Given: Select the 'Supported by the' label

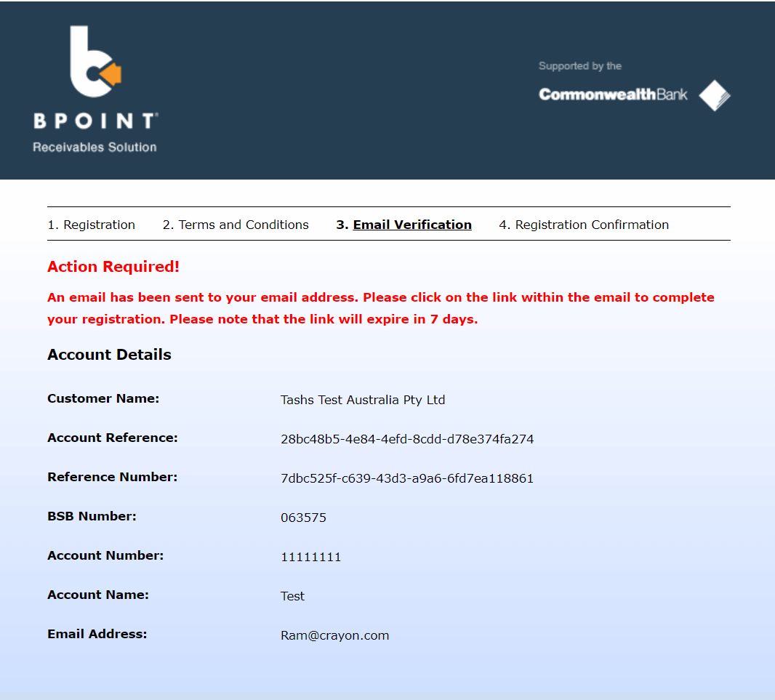Looking at the screenshot, I should click(x=579, y=65).
